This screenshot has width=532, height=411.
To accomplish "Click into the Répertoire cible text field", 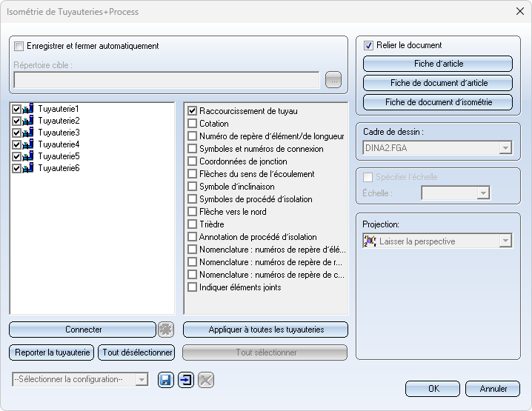I will (x=167, y=80).
